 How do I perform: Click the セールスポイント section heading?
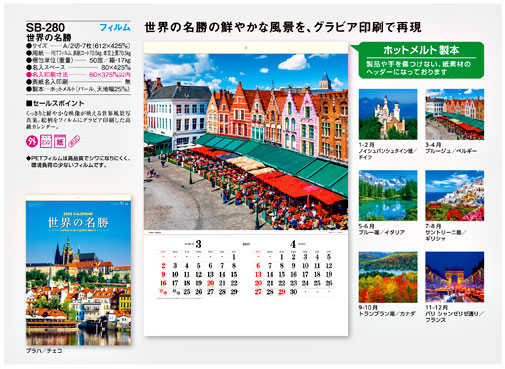(55, 103)
